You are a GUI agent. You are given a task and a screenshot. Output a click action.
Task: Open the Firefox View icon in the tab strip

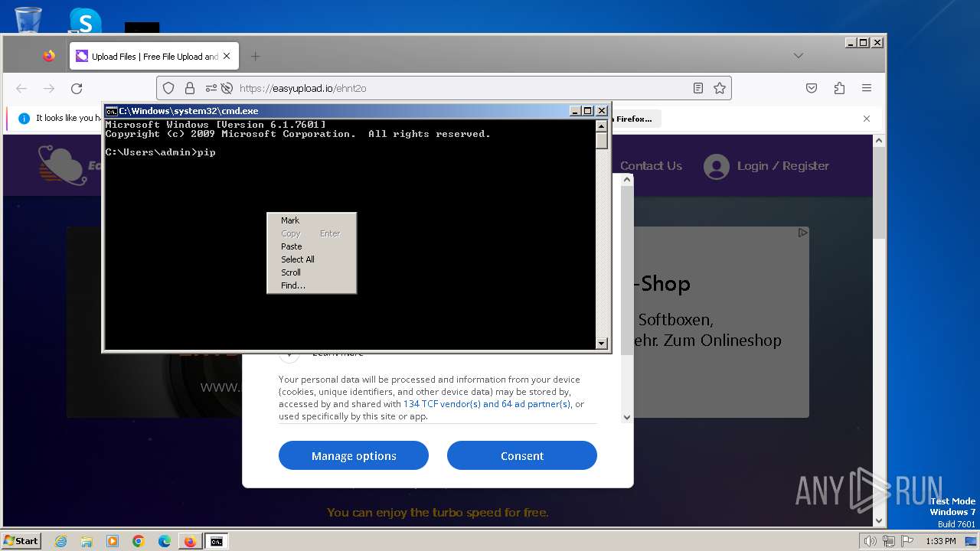pos(49,56)
